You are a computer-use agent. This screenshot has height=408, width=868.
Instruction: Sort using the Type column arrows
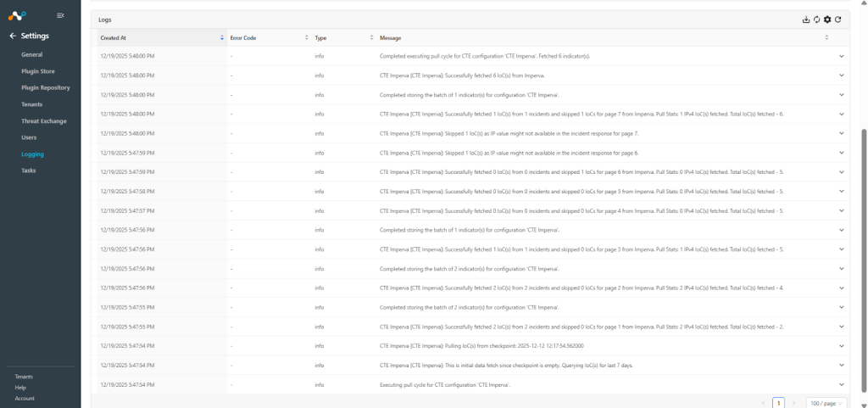click(371, 37)
